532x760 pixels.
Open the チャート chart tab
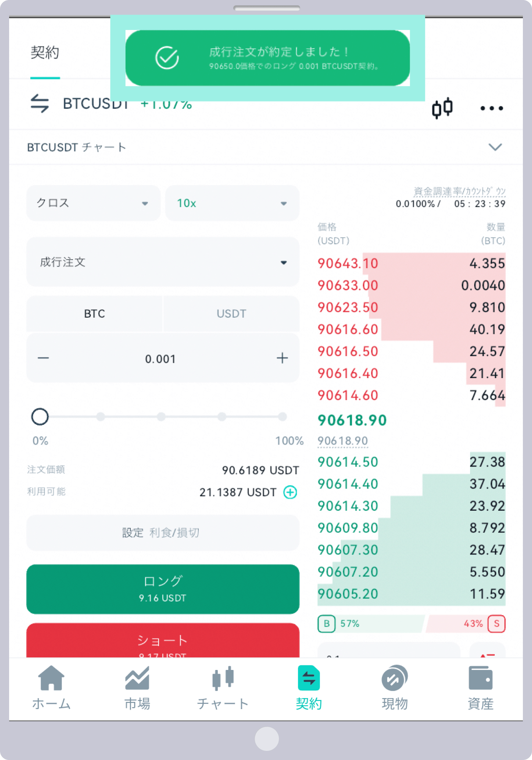[x=223, y=689]
